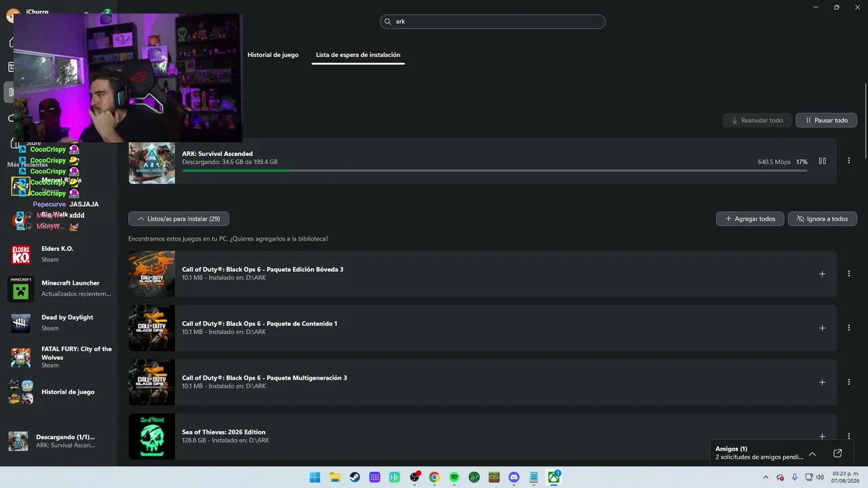Open File Explorer from the taskbar
Image resolution: width=868 pixels, height=488 pixels.
pos(335,477)
